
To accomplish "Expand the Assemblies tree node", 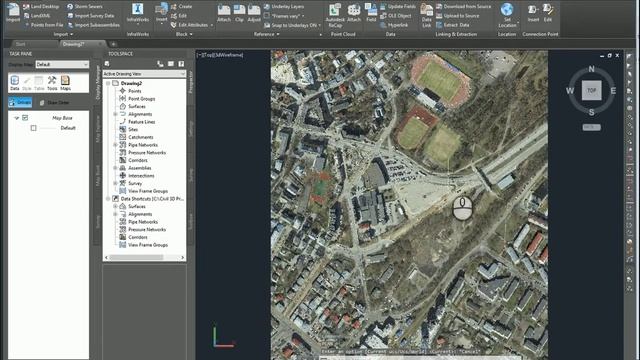I will coord(115,168).
